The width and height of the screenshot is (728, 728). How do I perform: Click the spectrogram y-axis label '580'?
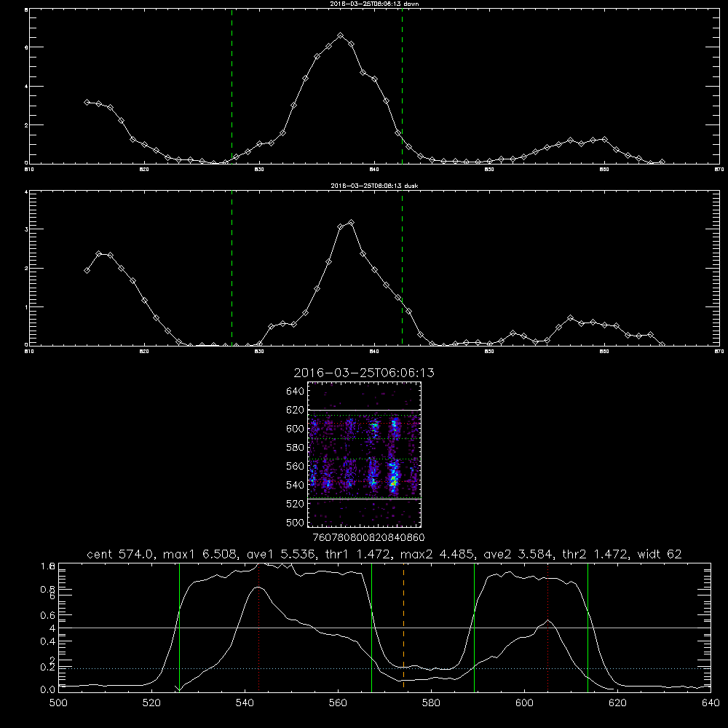point(296,448)
